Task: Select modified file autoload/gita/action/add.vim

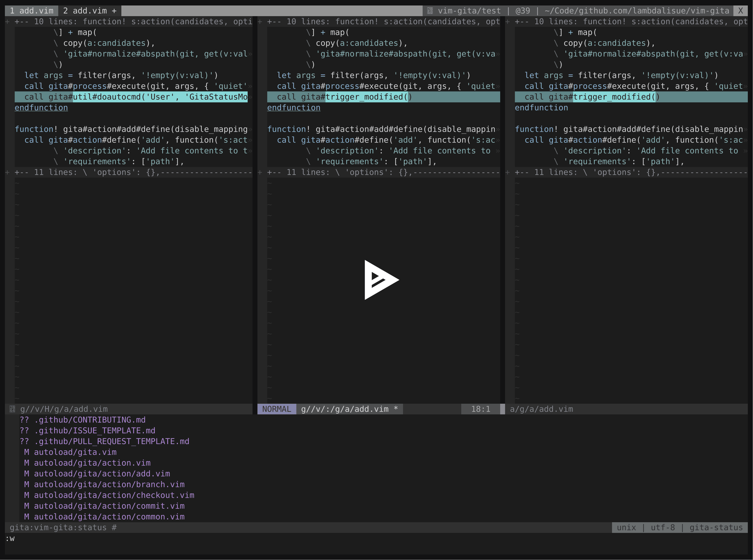Action: [x=97, y=474]
